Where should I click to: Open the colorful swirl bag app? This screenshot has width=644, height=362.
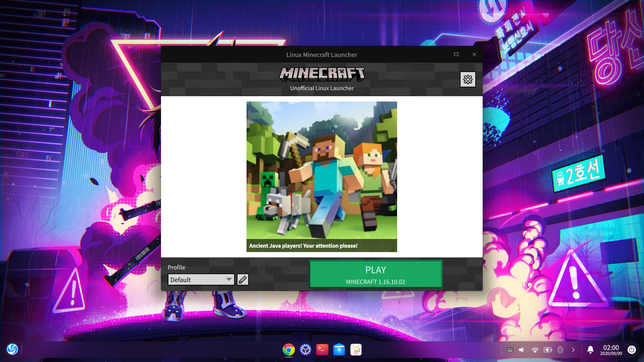click(356, 350)
